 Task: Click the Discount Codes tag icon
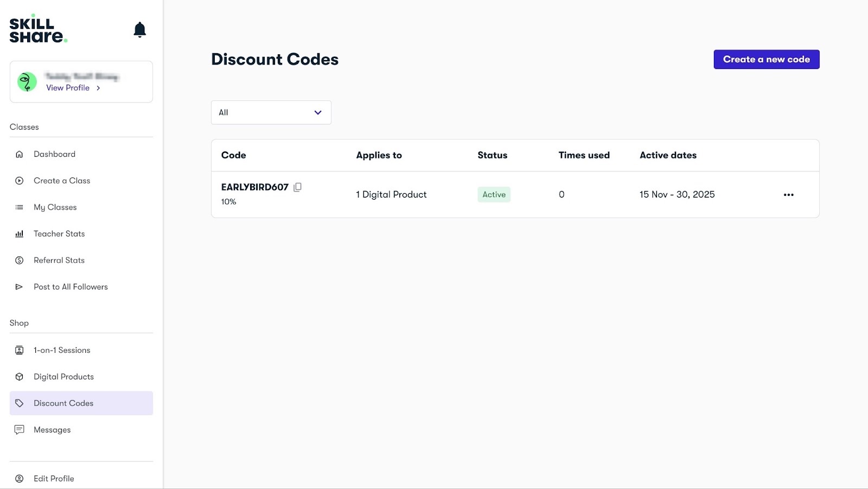point(20,403)
